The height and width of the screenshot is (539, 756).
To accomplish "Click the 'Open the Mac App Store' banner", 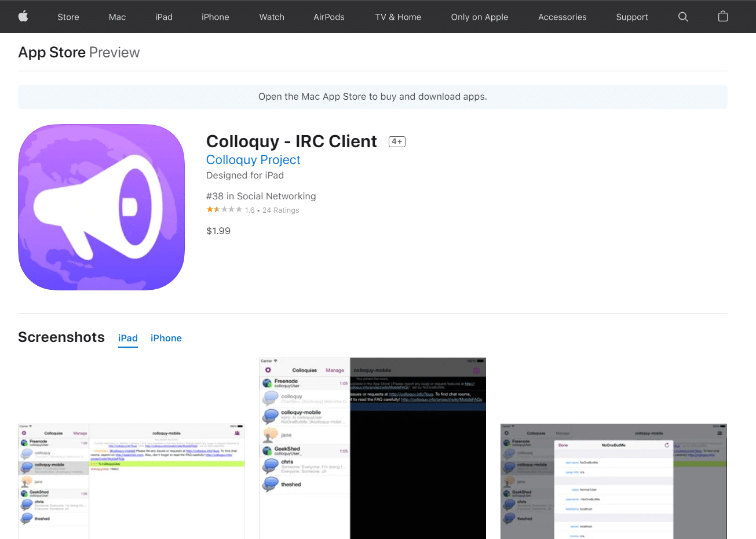I will [x=372, y=97].
